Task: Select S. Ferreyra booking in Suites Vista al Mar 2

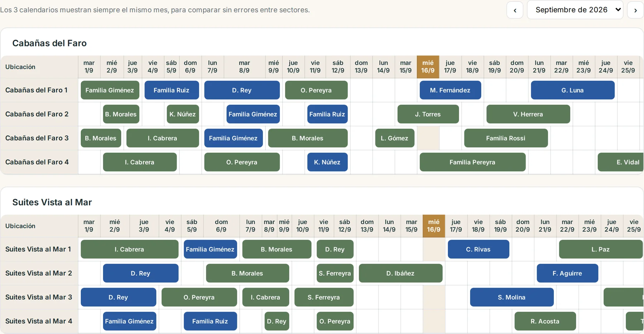Action: click(x=335, y=273)
